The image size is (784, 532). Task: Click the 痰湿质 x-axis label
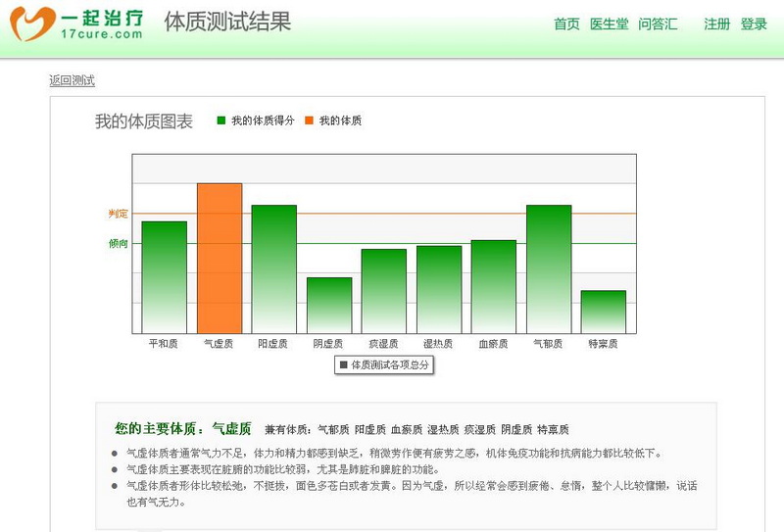pyautogui.click(x=383, y=344)
